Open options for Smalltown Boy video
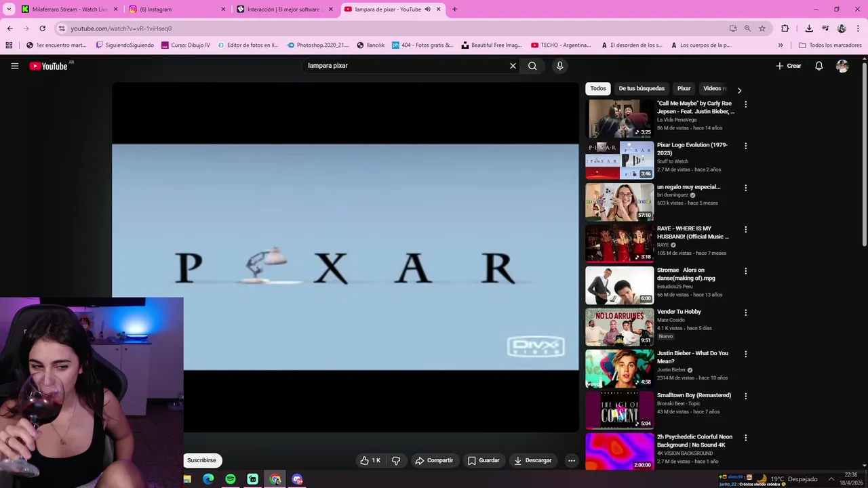This screenshot has height=488, width=868. tap(745, 396)
